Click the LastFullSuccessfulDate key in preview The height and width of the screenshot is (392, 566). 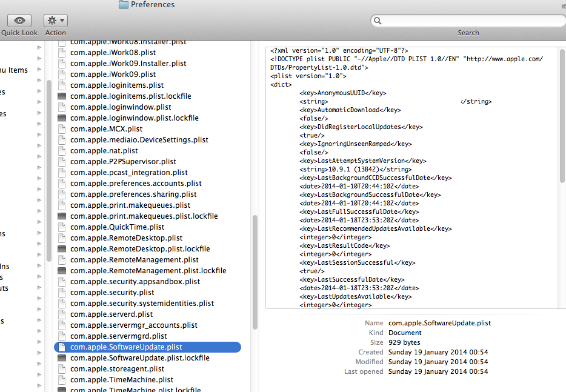click(359, 211)
